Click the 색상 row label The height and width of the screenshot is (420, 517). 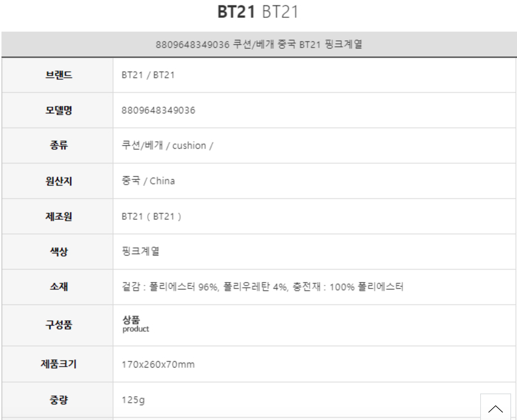pos(59,252)
